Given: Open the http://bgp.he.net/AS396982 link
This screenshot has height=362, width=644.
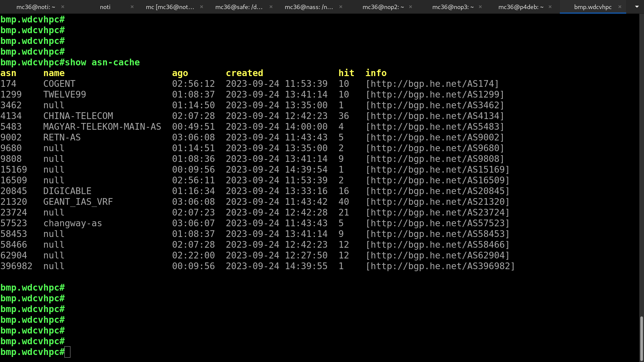Looking at the screenshot, I should [x=440, y=266].
